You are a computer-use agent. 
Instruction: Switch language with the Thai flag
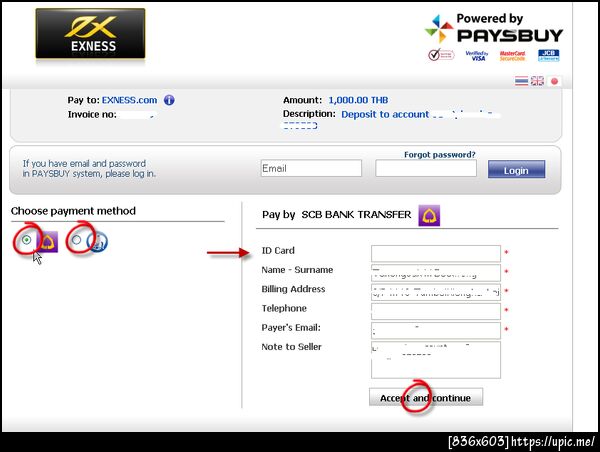pos(521,81)
